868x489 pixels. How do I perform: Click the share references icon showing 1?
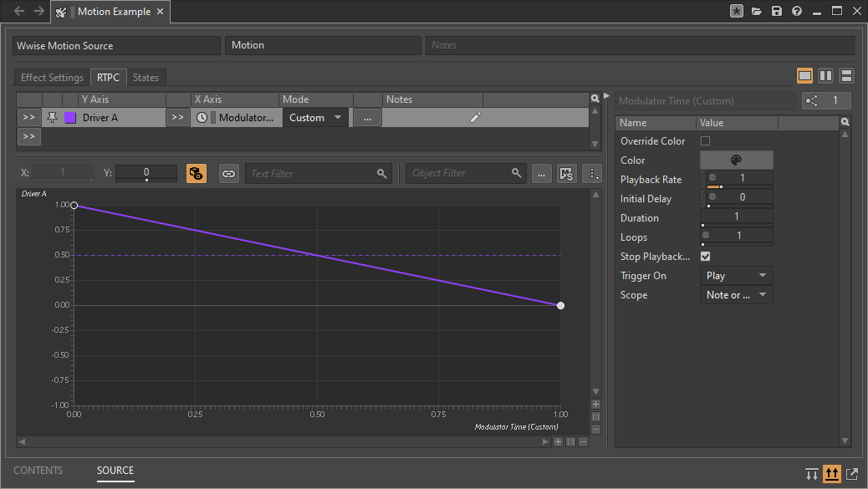click(825, 101)
